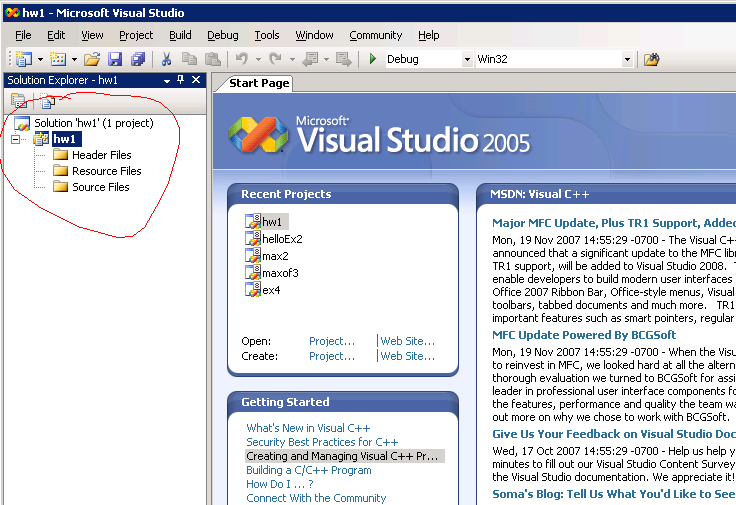The height and width of the screenshot is (505, 736).
Task: Select the Resource Files folder
Action: (x=107, y=171)
